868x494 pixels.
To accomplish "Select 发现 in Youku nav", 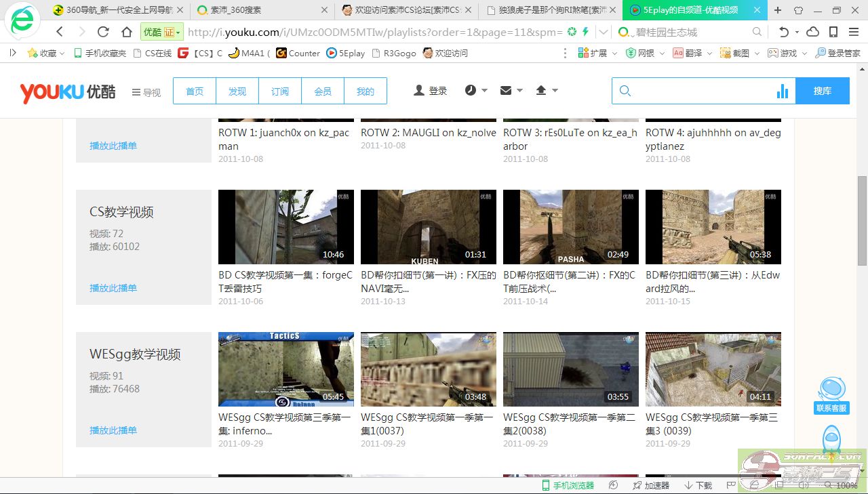I will (x=237, y=91).
